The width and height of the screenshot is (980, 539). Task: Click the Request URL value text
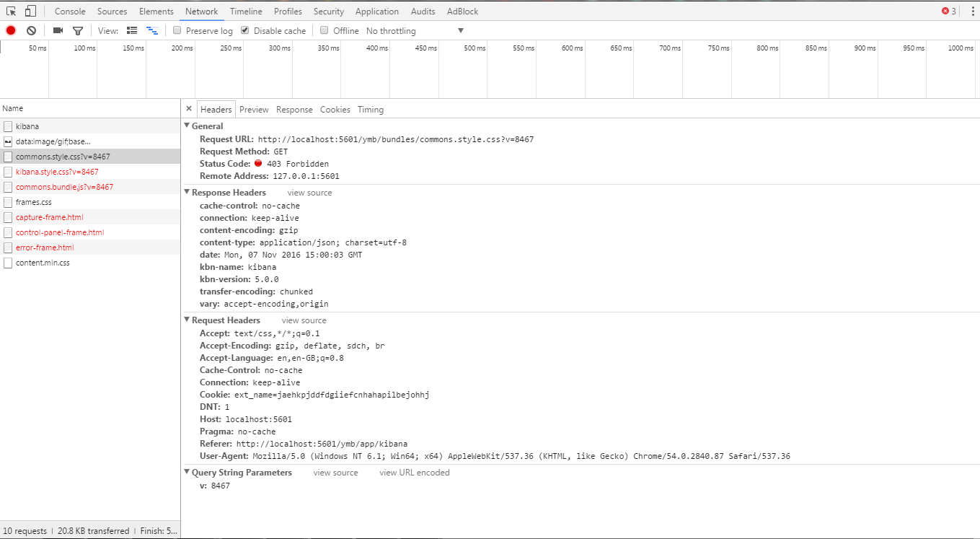pyautogui.click(x=396, y=139)
